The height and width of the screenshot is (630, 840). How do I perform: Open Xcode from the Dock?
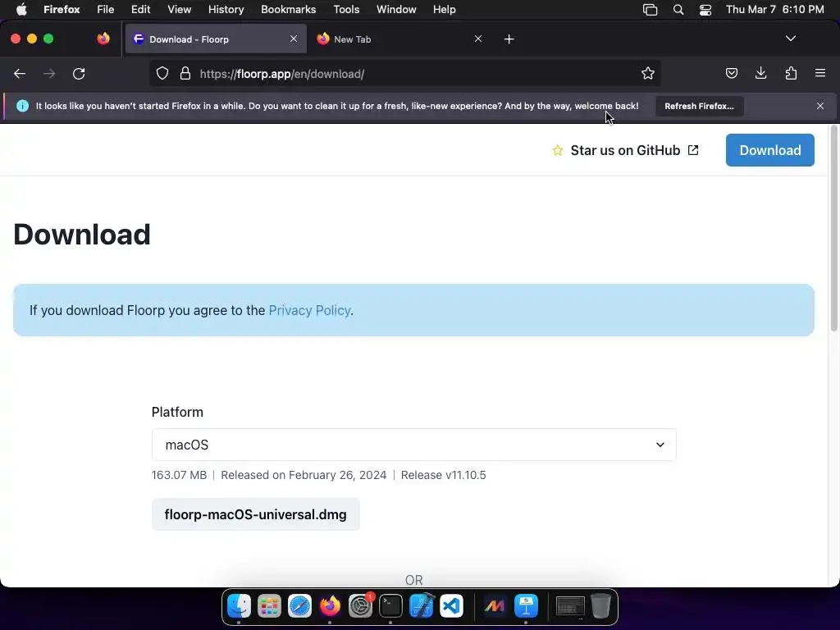(421, 606)
